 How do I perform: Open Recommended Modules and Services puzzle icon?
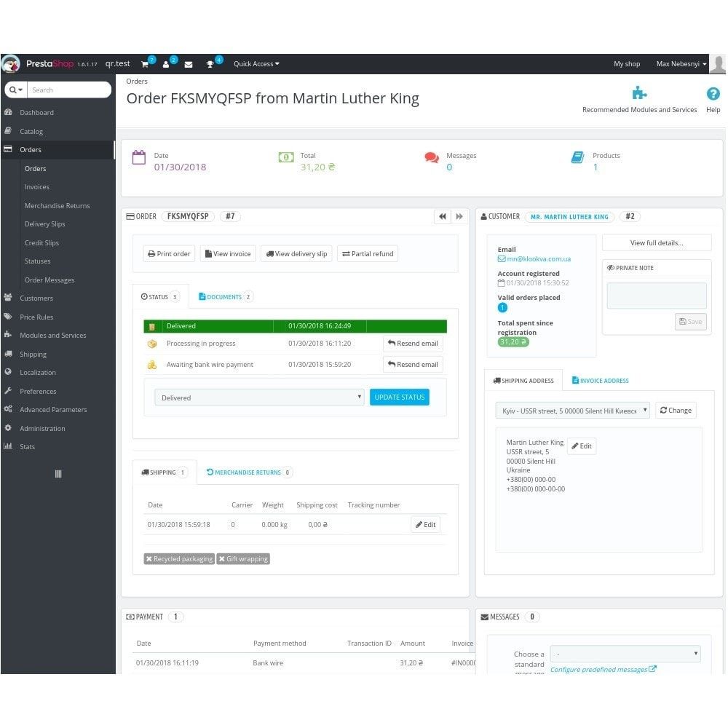pyautogui.click(x=639, y=93)
